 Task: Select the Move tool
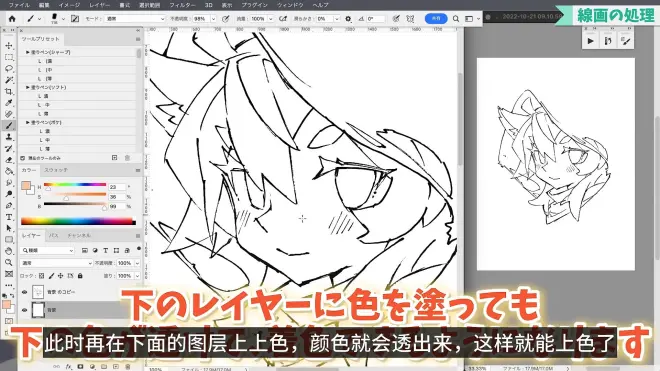pos(9,45)
